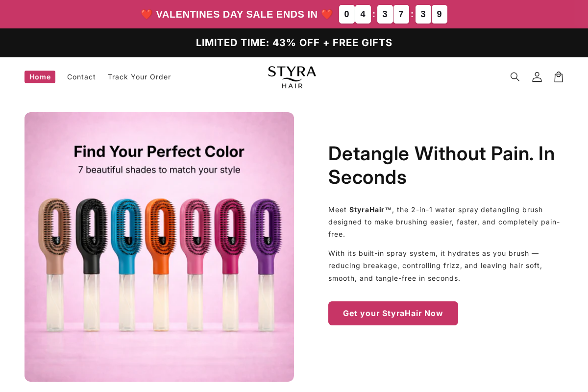The height and width of the screenshot is (392, 588).
Task: Click the red heart emoji in sale banner
Action: [146, 14]
